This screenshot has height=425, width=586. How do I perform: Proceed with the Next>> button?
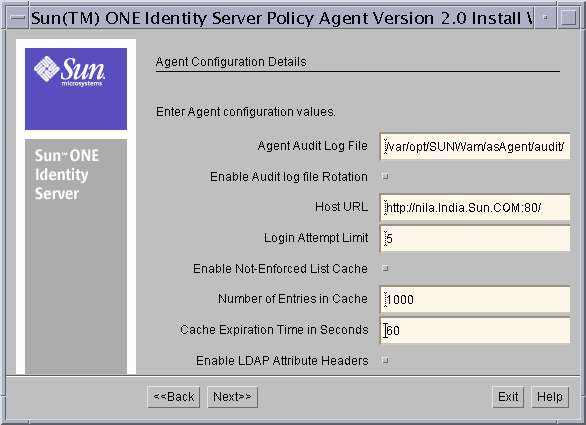pos(232,397)
